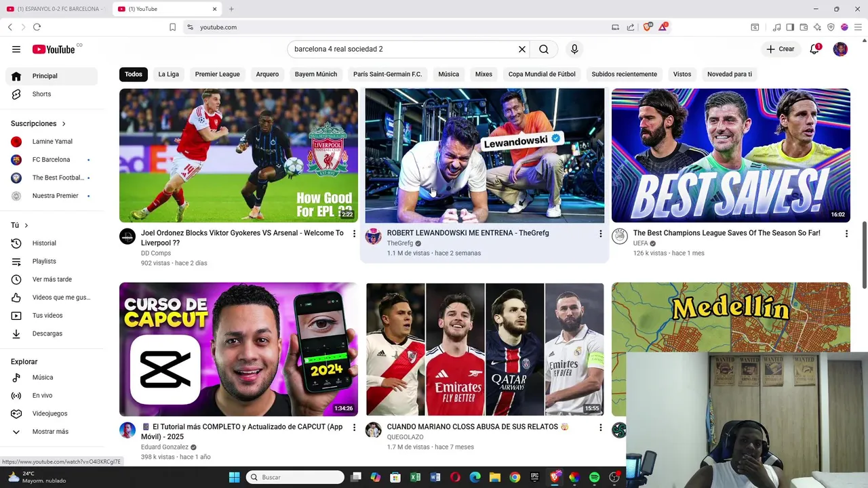Click the YouTube logo to go home
The image size is (868, 488).
click(54, 49)
